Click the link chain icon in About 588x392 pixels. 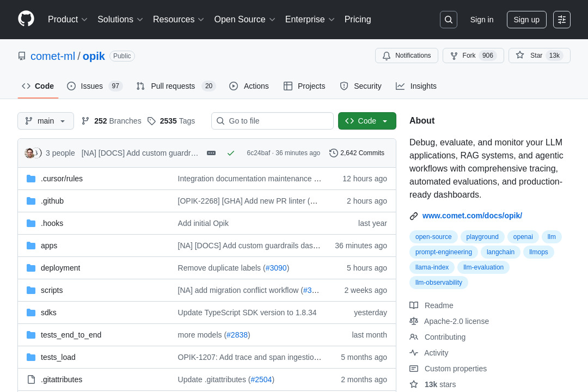pyautogui.click(x=414, y=216)
